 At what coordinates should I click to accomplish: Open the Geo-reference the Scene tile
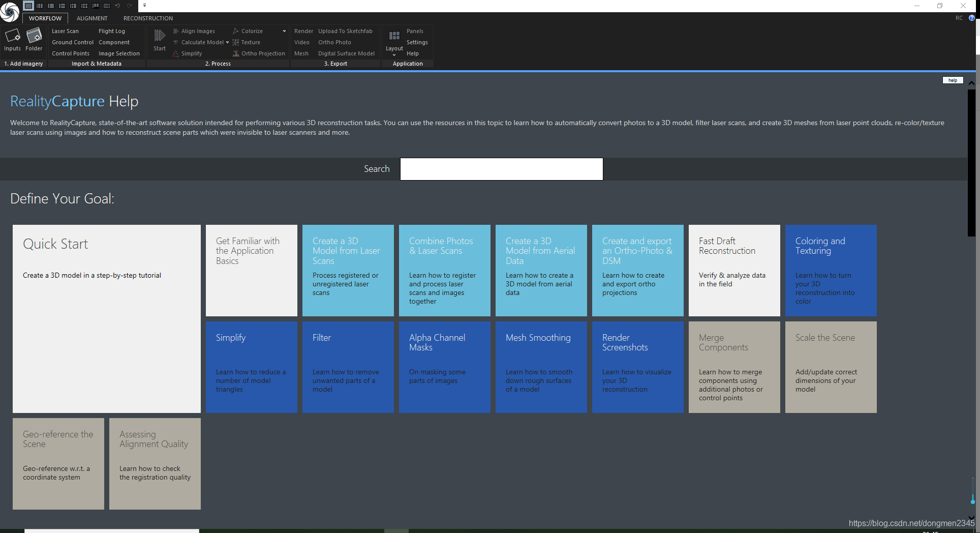tap(58, 464)
